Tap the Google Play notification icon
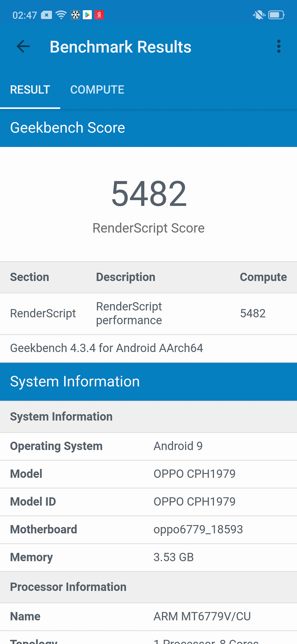This screenshot has width=297, height=644. tap(87, 15)
